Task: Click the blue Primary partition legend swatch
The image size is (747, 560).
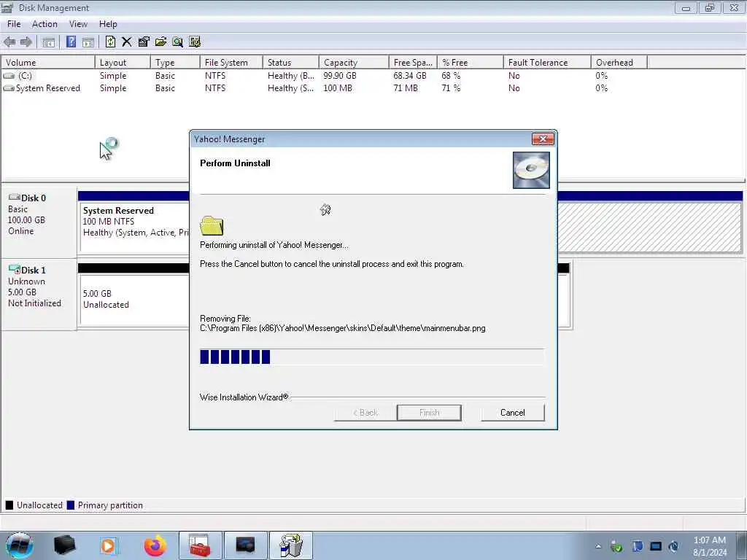Action: (x=71, y=505)
